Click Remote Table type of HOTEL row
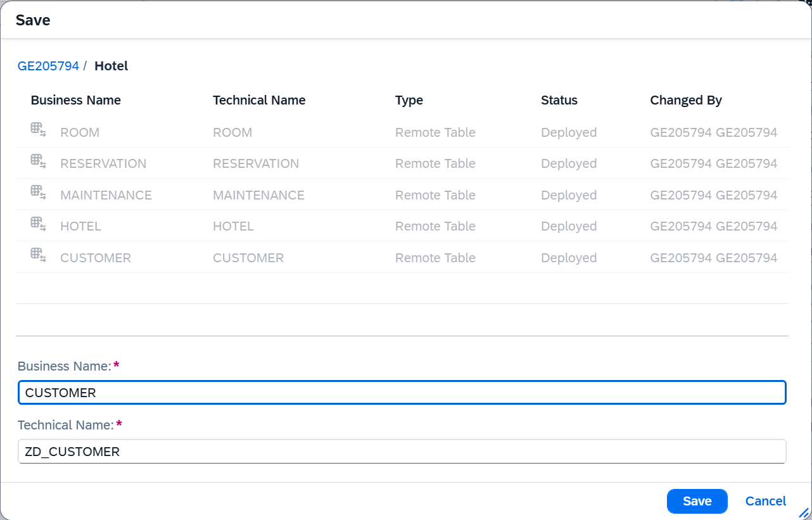812x520 pixels. point(435,226)
